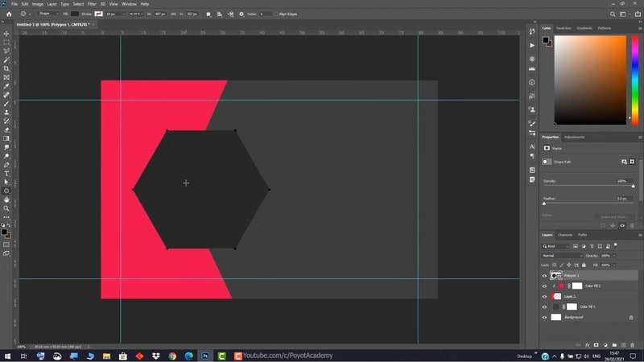Enable the Align Edges checkbox
Image resolution: width=644 pixels, height=362 pixels.
(x=275, y=14)
